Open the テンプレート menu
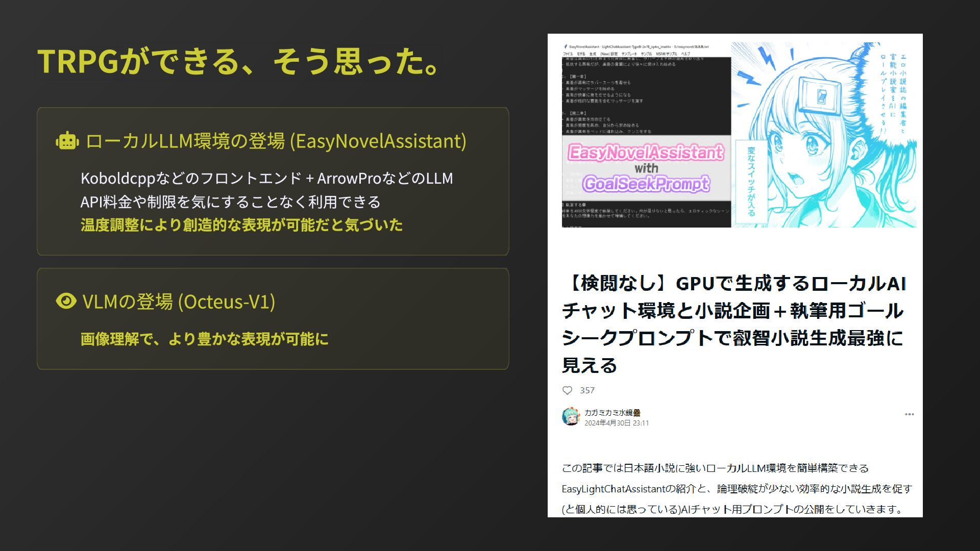 pyautogui.click(x=629, y=54)
